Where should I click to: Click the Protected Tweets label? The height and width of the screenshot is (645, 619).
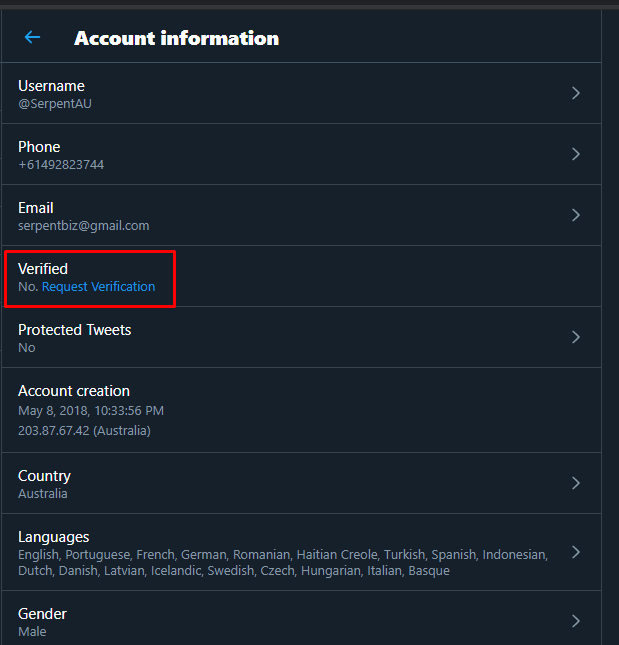[75, 330]
